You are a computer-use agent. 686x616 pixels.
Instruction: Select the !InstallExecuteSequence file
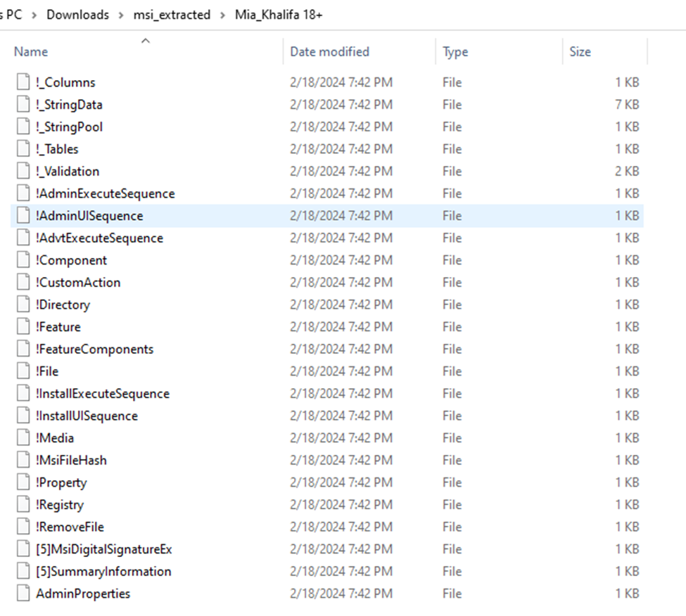click(103, 394)
